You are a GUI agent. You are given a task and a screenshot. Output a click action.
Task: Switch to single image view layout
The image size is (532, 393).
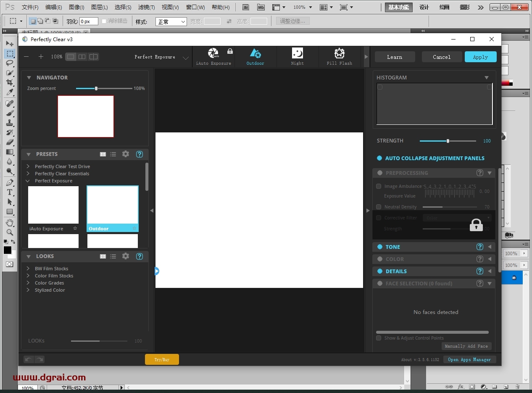pos(71,57)
